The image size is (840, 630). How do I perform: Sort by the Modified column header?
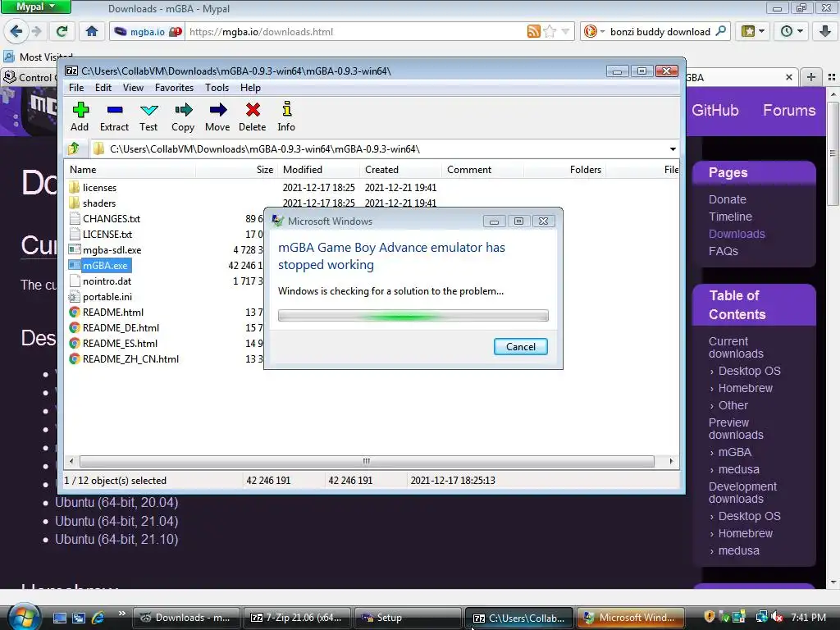tap(318, 169)
